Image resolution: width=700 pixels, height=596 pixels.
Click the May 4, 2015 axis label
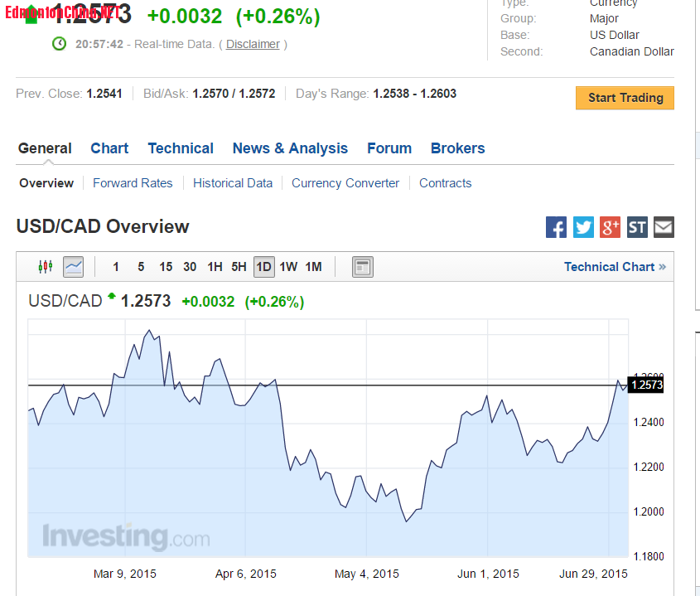click(367, 574)
